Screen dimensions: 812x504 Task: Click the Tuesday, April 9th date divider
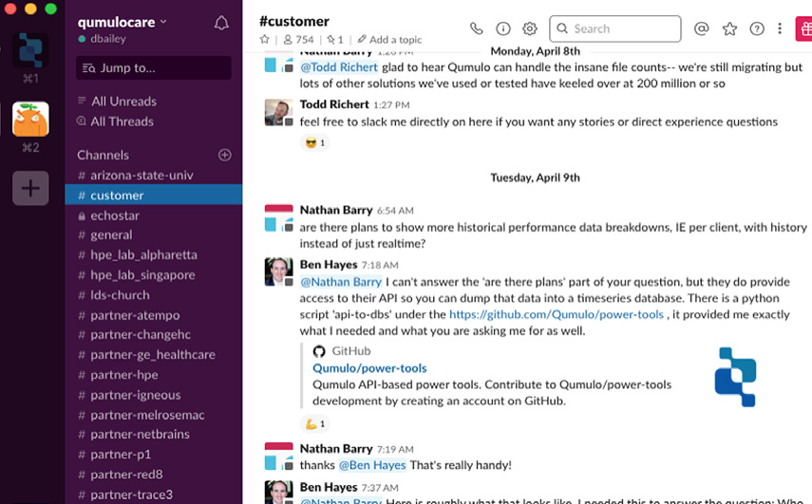point(535,177)
